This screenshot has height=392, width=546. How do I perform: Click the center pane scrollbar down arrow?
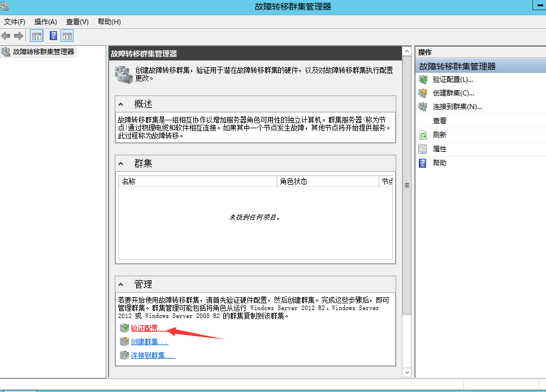pos(406,372)
